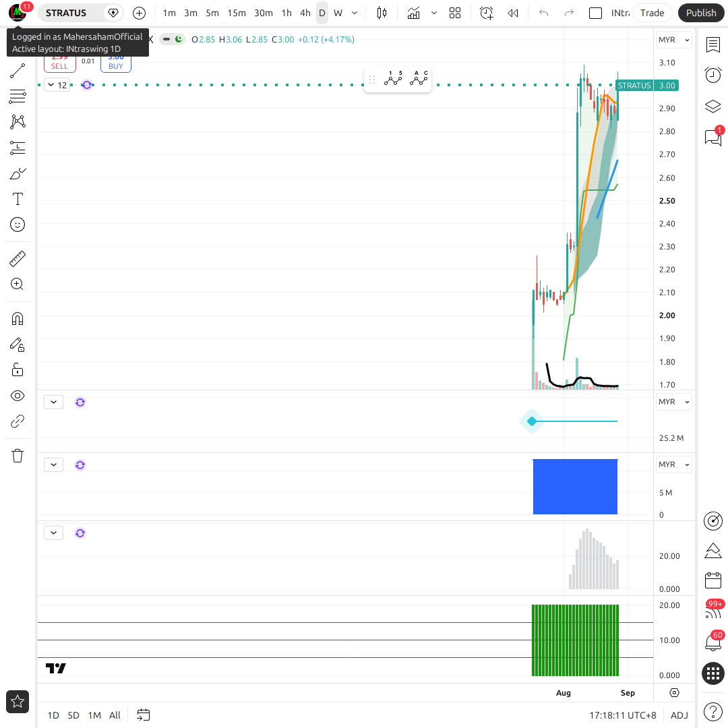Image resolution: width=728 pixels, height=728 pixels.
Task: Collapse the 12 indicators legend
Action: point(57,85)
